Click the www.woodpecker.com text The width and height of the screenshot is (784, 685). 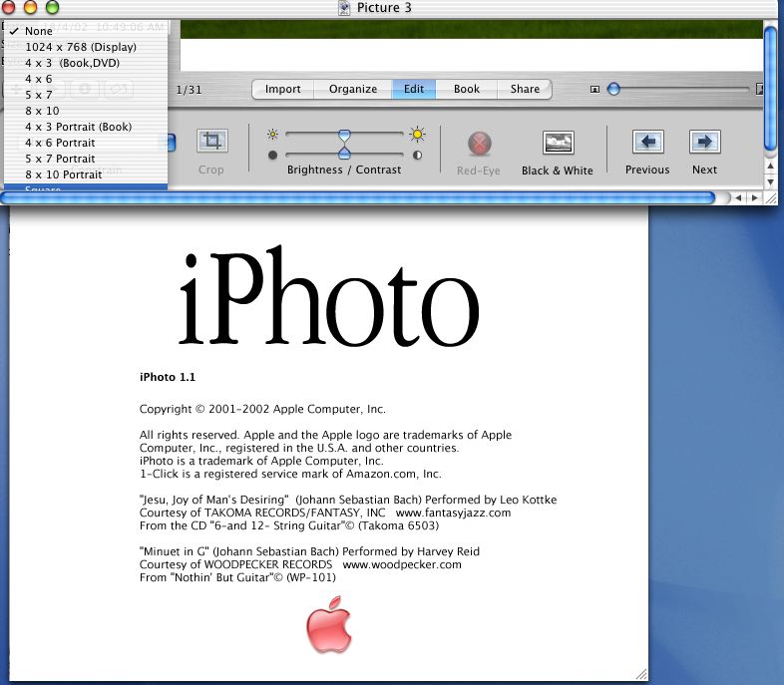(x=402, y=564)
